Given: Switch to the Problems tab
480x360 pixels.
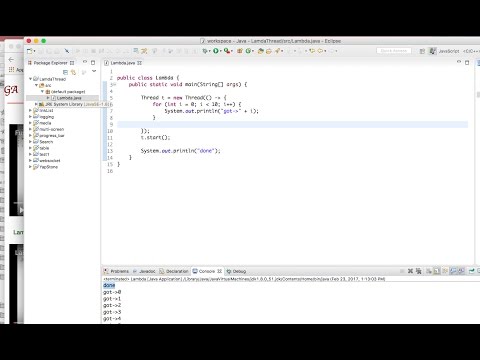Looking at the screenshot, I should tap(116, 271).
